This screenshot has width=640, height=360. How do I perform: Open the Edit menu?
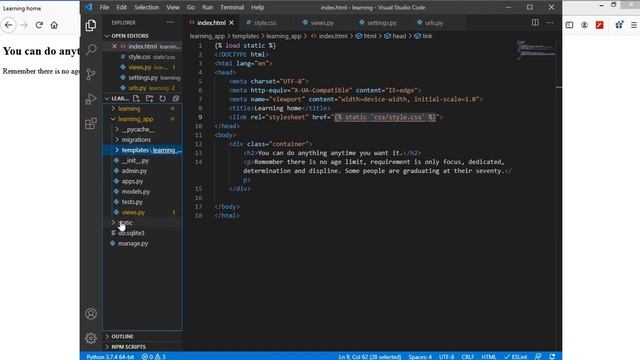tap(121, 7)
